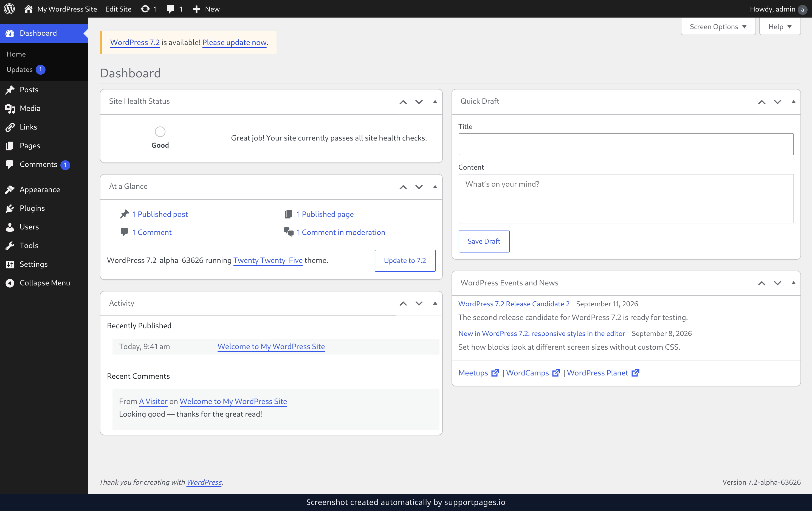This screenshot has height=511, width=812.
Task: Open the Twenty Twenty-Five theme link
Action: [x=268, y=260]
